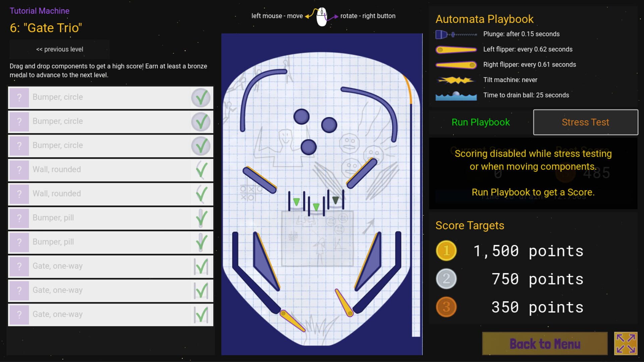
Task: Switch to the Stress Test tab
Action: [x=585, y=122]
